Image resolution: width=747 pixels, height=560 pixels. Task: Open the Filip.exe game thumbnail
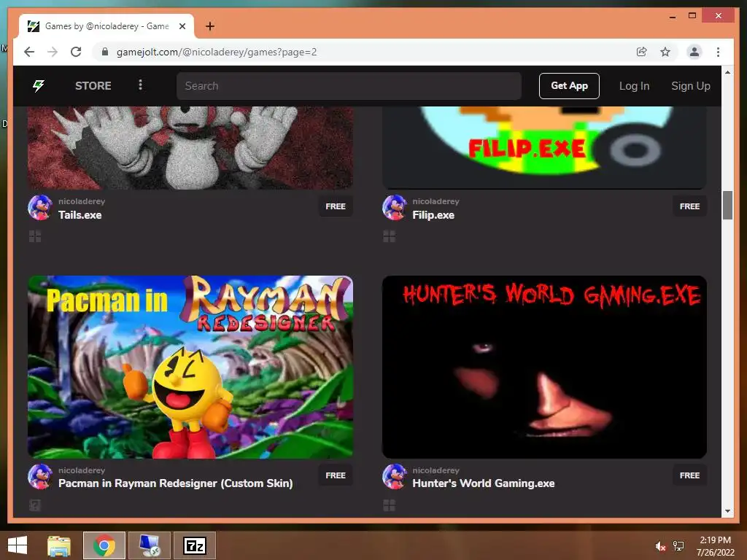click(544, 147)
